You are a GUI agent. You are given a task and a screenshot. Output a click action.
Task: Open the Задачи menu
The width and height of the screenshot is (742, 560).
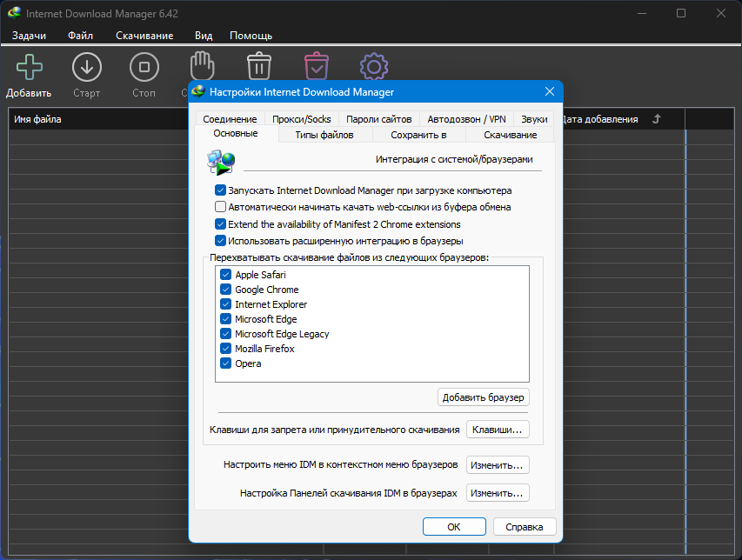click(x=29, y=36)
